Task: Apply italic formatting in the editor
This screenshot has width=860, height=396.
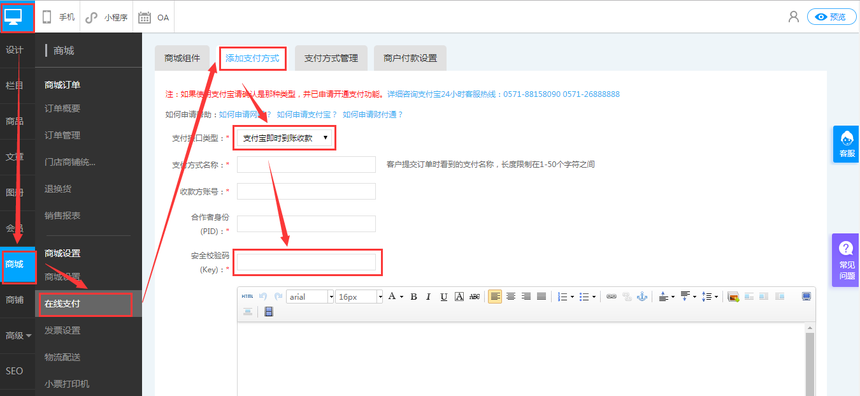Action: pos(428,297)
